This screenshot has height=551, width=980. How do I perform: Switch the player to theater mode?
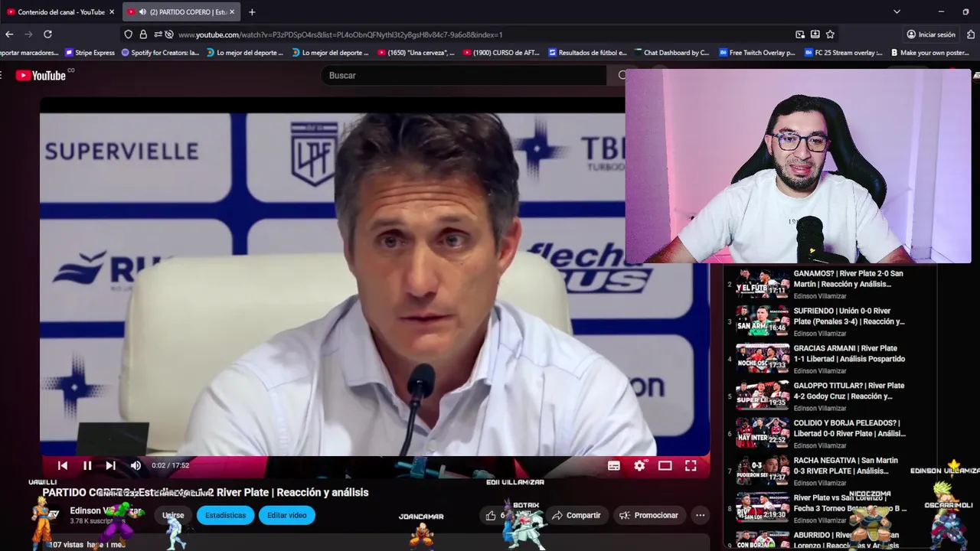[x=665, y=465]
